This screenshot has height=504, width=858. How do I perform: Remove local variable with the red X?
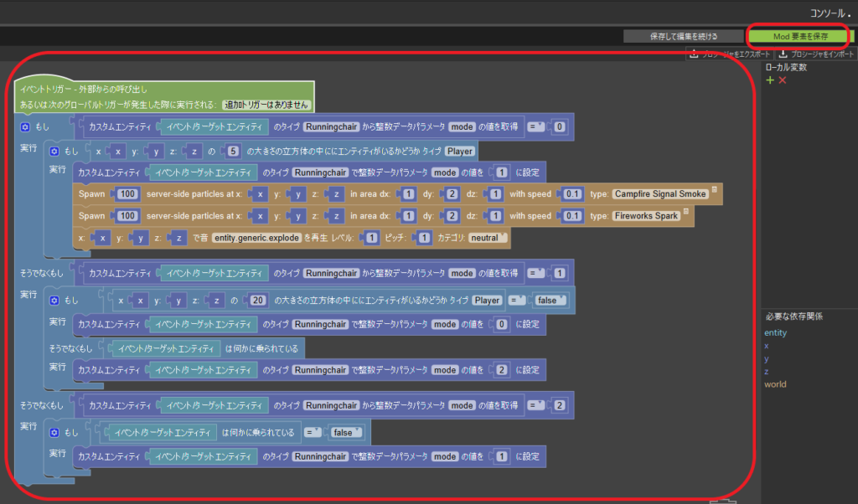click(x=783, y=80)
